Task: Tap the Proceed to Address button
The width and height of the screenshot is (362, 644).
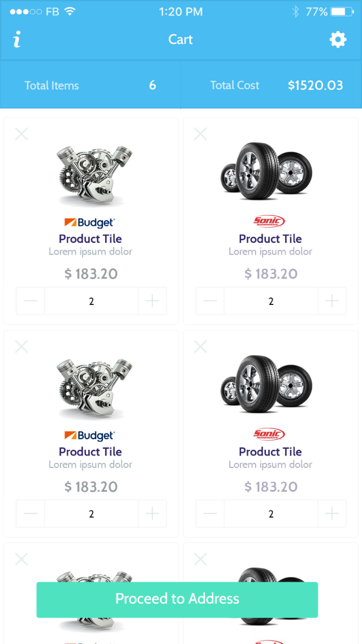Action: tap(177, 600)
